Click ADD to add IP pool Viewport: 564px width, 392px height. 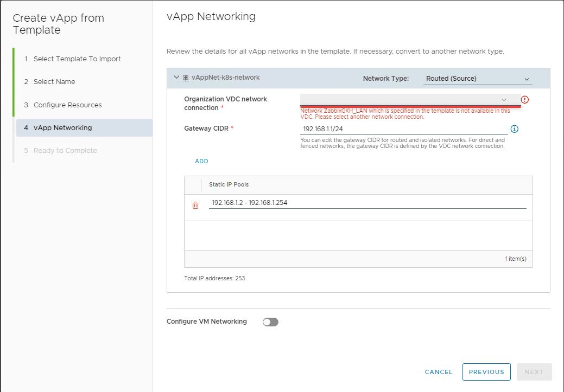[201, 161]
